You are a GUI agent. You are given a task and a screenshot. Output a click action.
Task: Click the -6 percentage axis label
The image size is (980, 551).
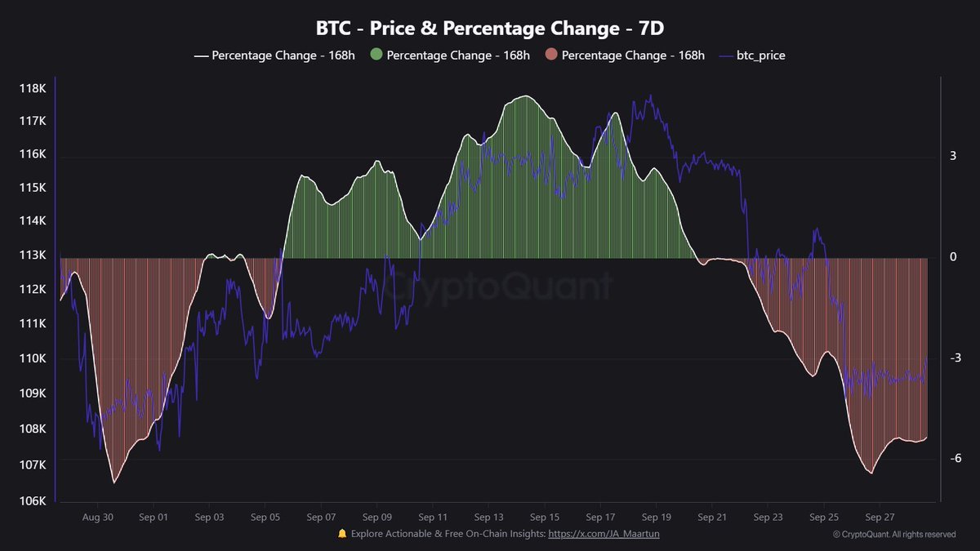(x=955, y=459)
